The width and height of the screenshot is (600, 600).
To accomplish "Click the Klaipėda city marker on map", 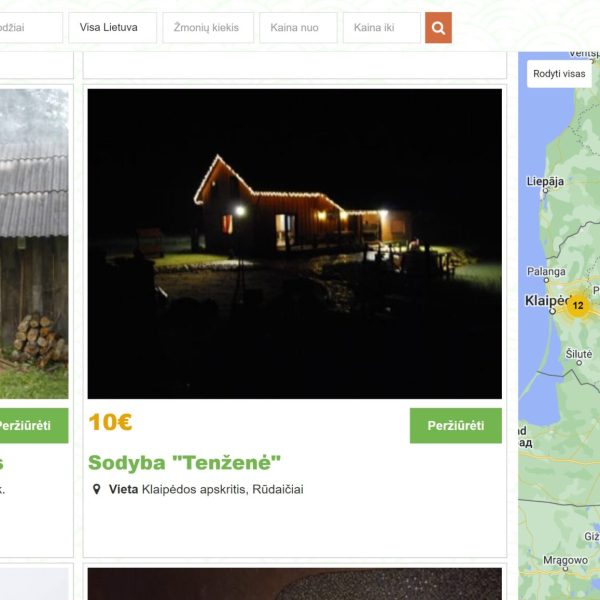I will click(552, 311).
